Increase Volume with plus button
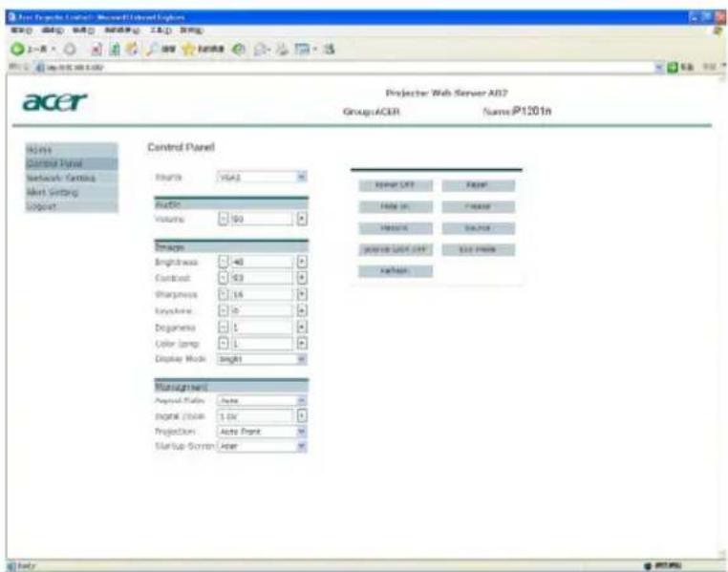The image size is (728, 572). tap(302, 219)
